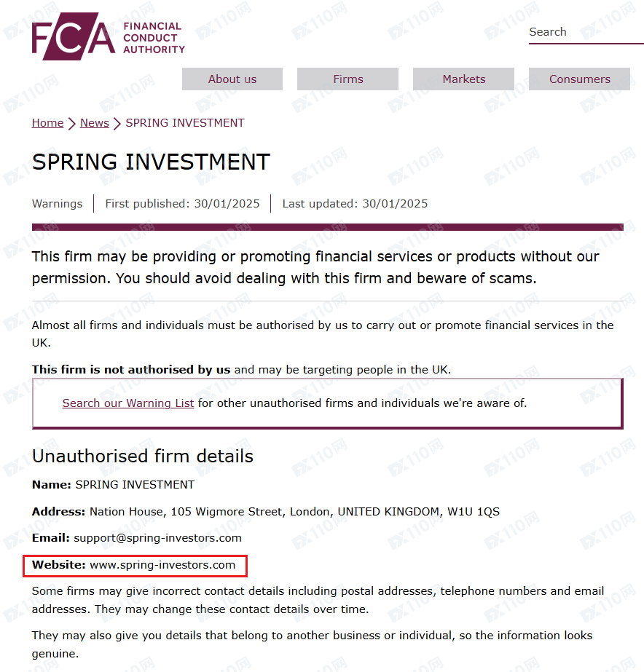This screenshot has height=672, width=644.
Task: Navigate to the News breadcrumb link
Action: 94,123
